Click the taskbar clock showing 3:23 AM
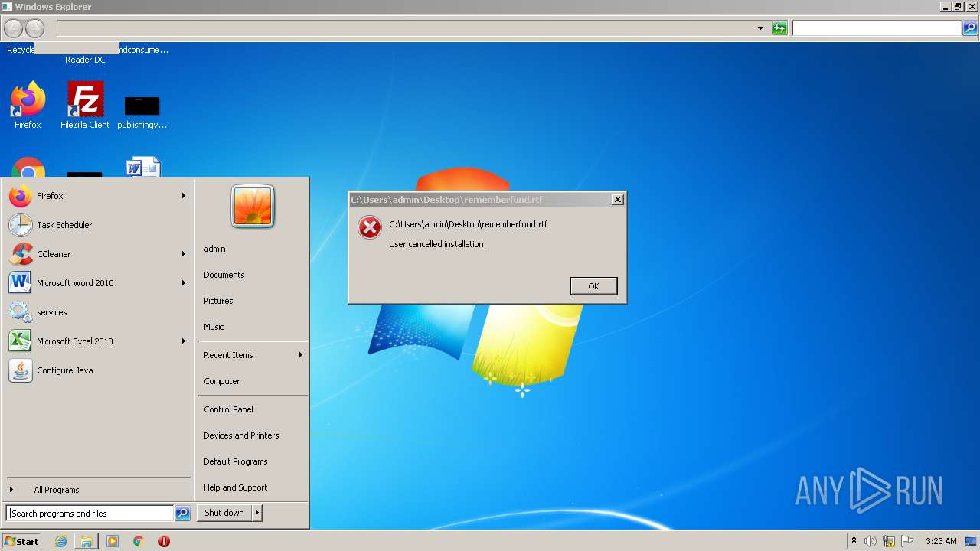 click(x=941, y=541)
